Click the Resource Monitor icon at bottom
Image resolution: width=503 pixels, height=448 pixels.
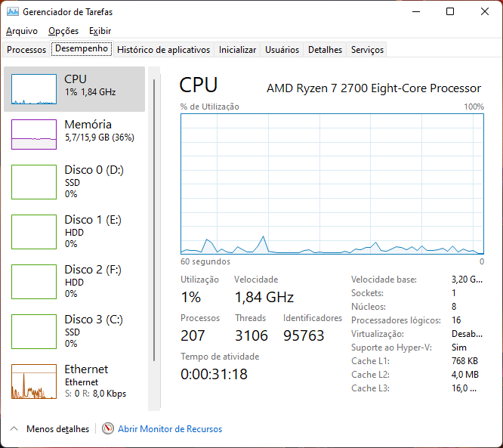click(108, 429)
